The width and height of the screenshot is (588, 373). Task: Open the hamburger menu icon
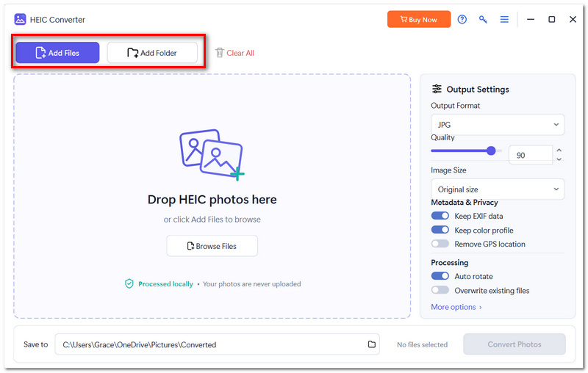click(x=504, y=20)
